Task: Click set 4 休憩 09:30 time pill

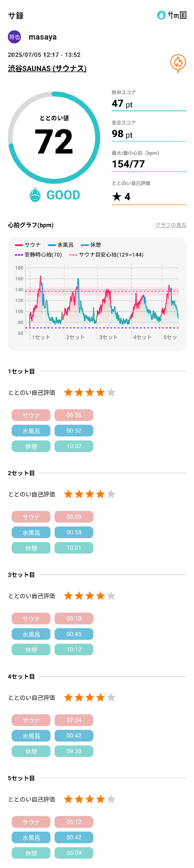Action: click(74, 751)
